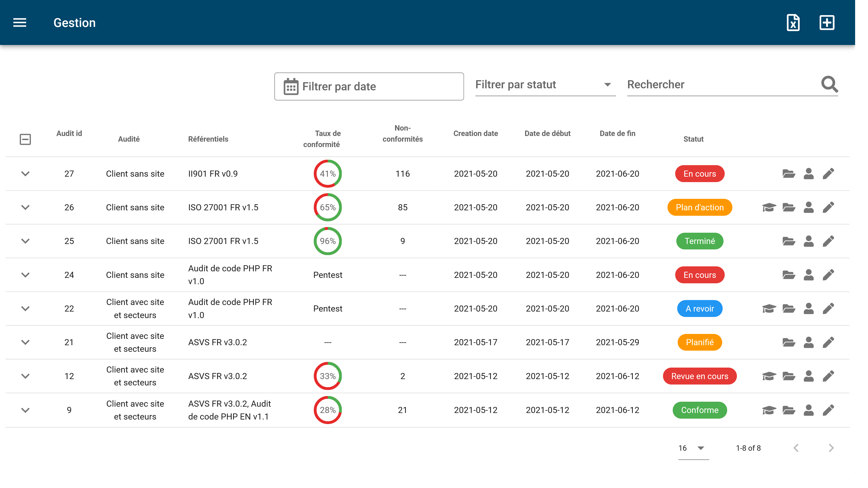This screenshot has height=488, width=868.
Task: Toggle the select-all checkbox in table header
Action: click(26, 139)
